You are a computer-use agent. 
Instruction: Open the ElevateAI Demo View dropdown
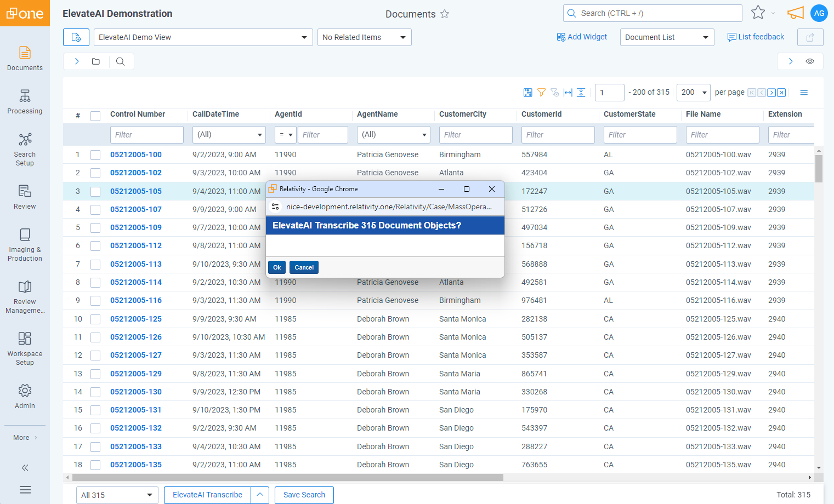(x=203, y=37)
